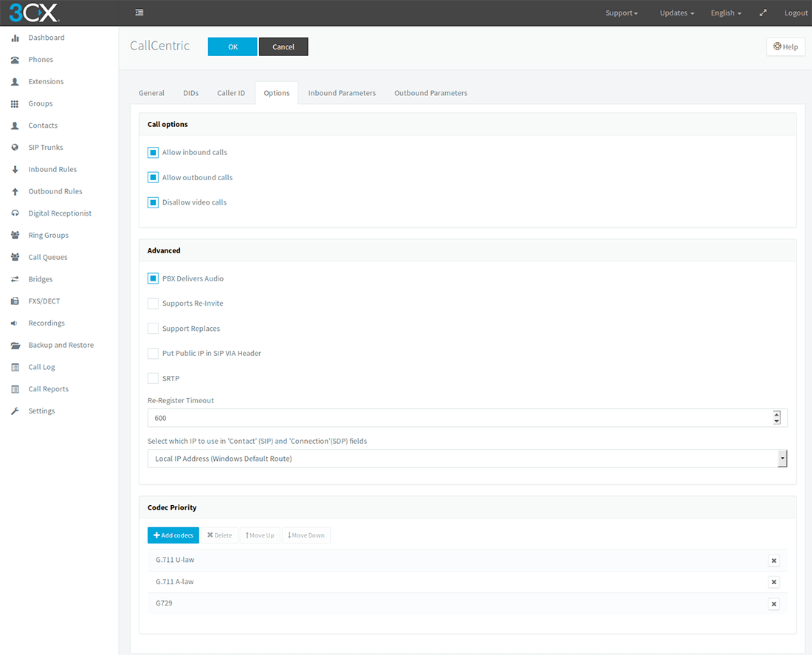The width and height of the screenshot is (812, 655).
Task: Enable SRTP encryption
Action: [153, 378]
